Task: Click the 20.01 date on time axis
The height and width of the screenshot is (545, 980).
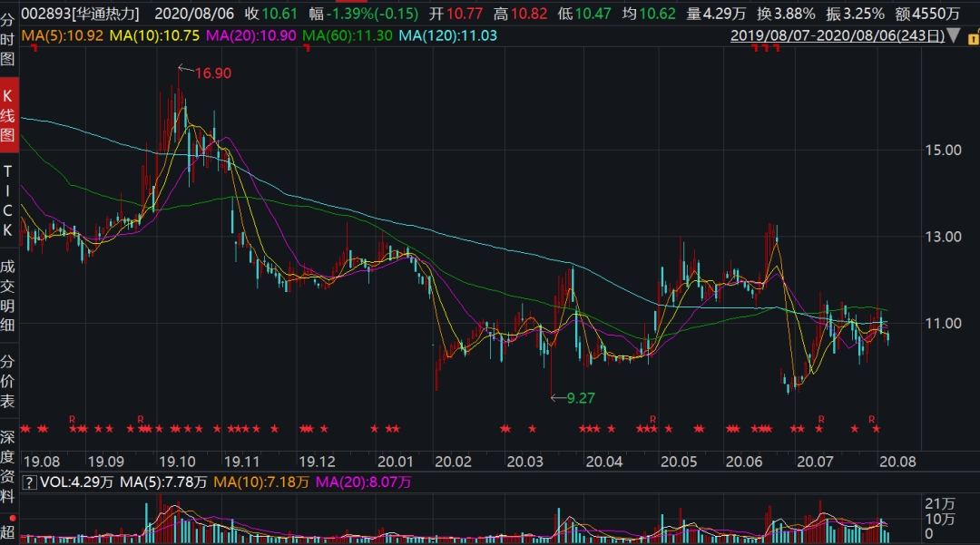Action: point(396,461)
